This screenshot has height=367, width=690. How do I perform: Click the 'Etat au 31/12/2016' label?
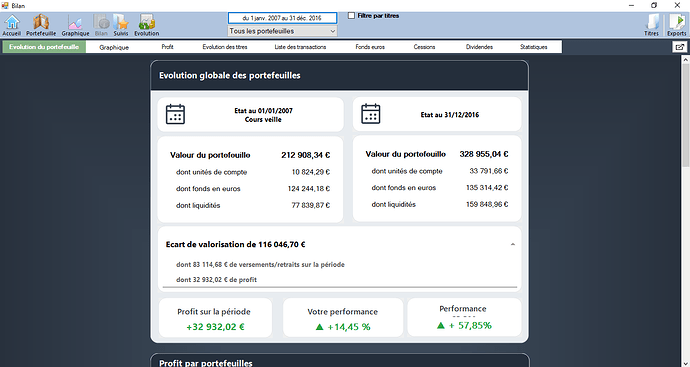450,115
